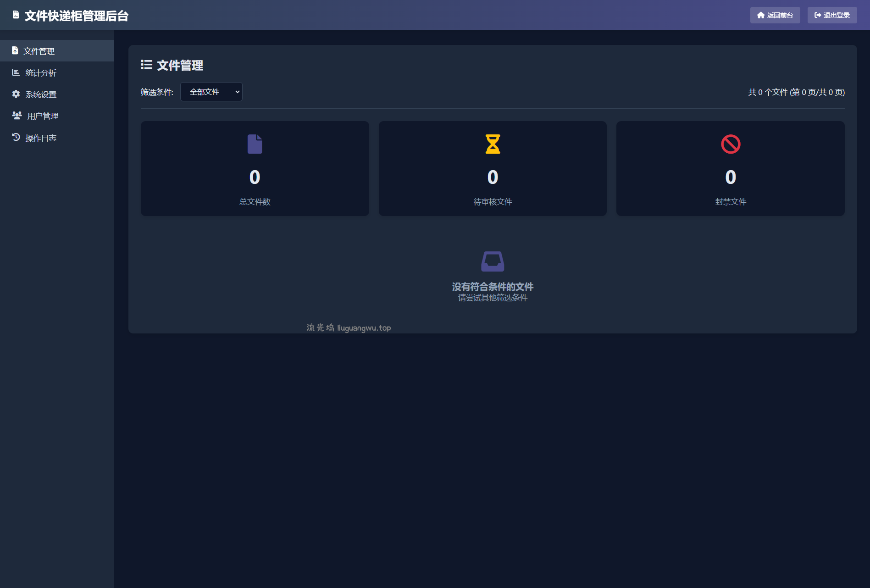Viewport: 870px width, 588px height.
Task: Click the list icon next to 文件管理 heading
Action: coord(146,65)
